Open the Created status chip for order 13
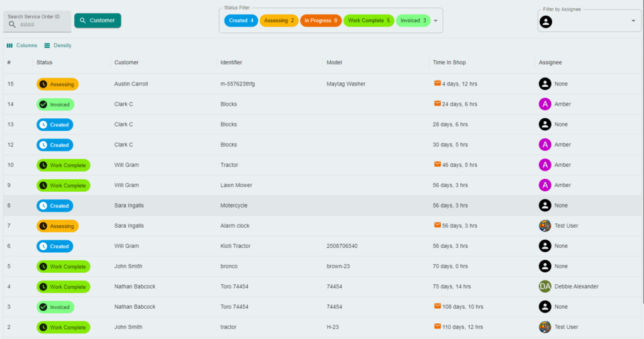 click(55, 125)
